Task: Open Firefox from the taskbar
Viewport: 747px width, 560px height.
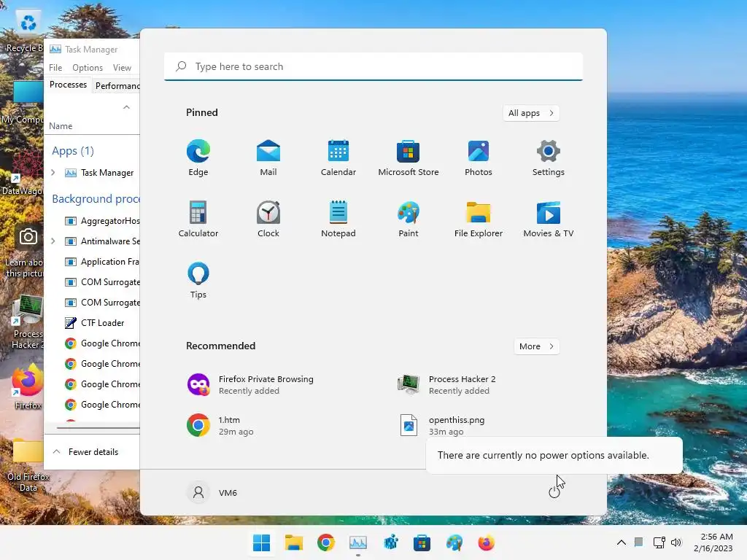Action: click(x=486, y=542)
